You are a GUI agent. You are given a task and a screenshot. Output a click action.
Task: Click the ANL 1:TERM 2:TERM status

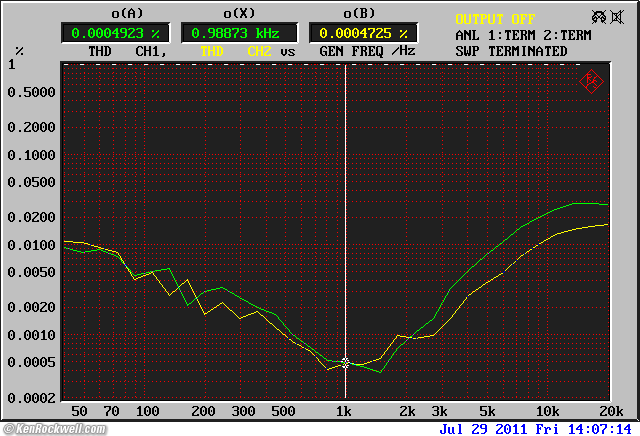pos(524,35)
